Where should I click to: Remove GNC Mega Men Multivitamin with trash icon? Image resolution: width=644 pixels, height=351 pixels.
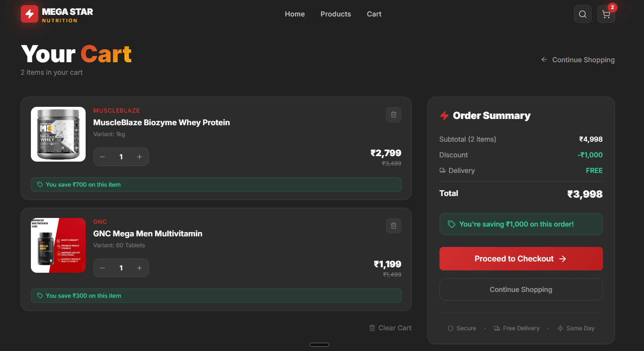pos(394,226)
